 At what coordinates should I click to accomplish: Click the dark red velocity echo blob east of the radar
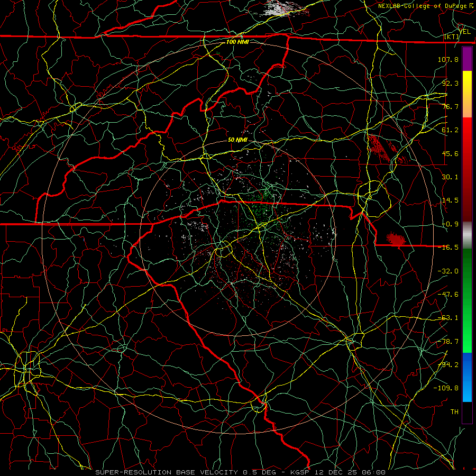(x=396, y=239)
